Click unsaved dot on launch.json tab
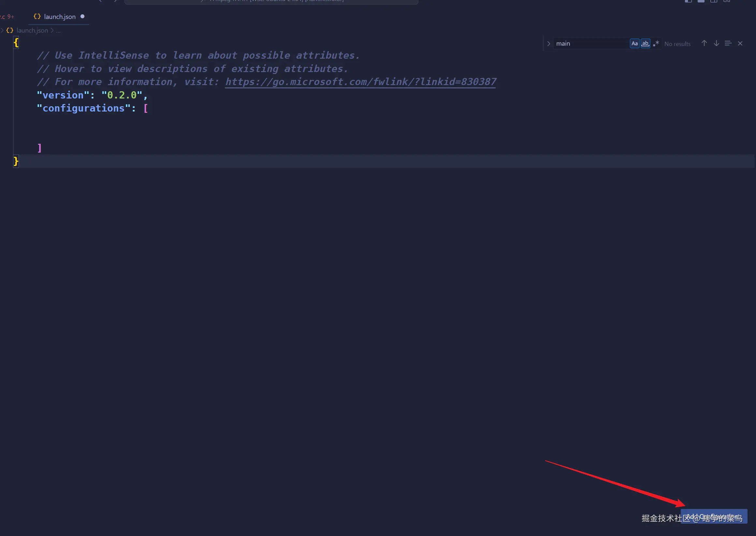Screen dimensions: 756x536 pos(82,17)
